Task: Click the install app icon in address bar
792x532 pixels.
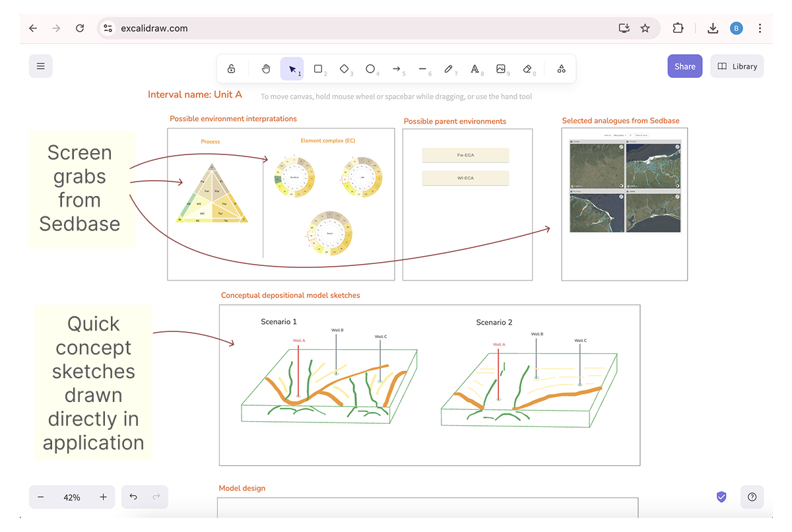Action: [x=624, y=28]
